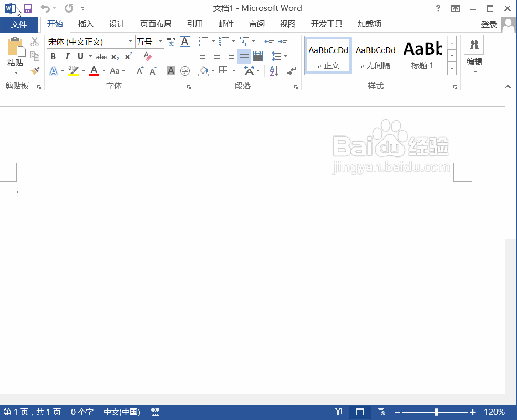Grow font size button
Screen dimensions: 517x420
pyautogui.click(x=140, y=70)
